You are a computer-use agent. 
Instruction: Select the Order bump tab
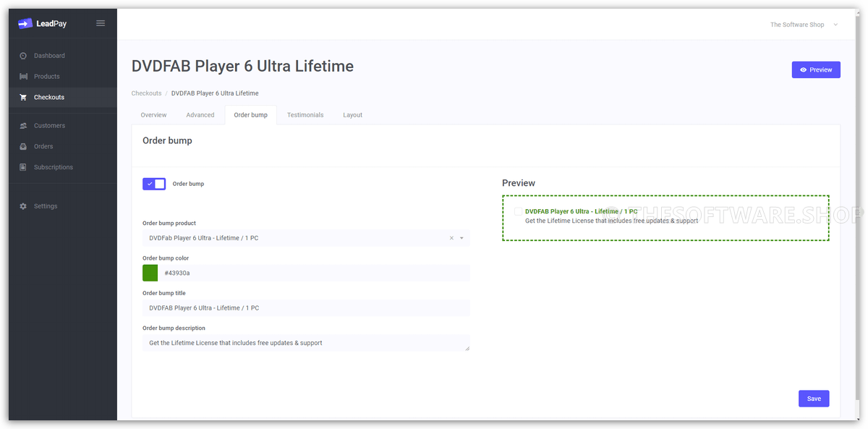click(250, 115)
